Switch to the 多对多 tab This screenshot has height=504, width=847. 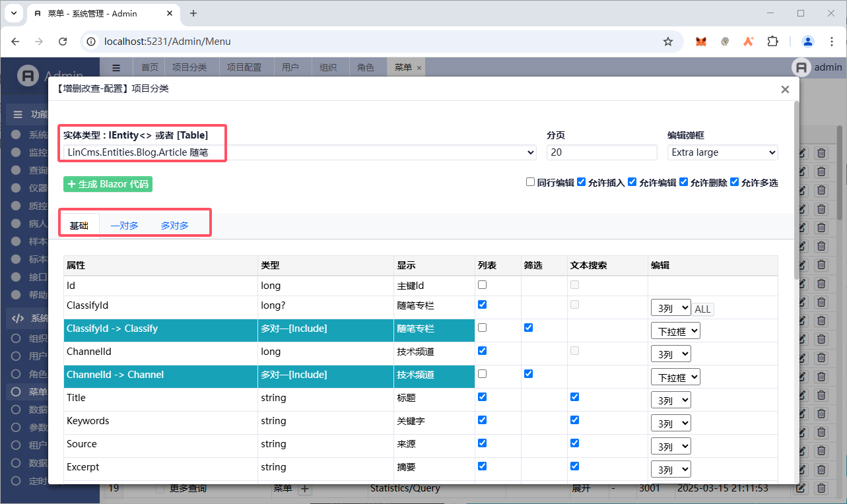(x=174, y=226)
